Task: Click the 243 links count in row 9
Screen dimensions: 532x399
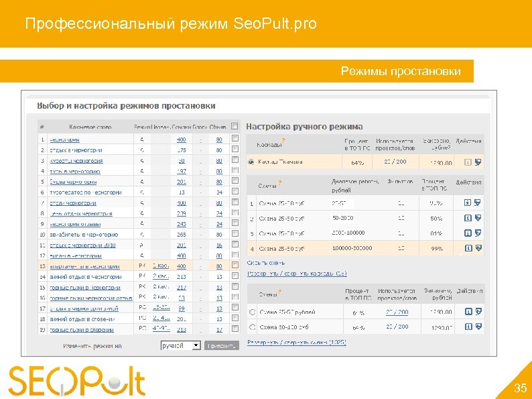Action: pyautogui.click(x=182, y=224)
